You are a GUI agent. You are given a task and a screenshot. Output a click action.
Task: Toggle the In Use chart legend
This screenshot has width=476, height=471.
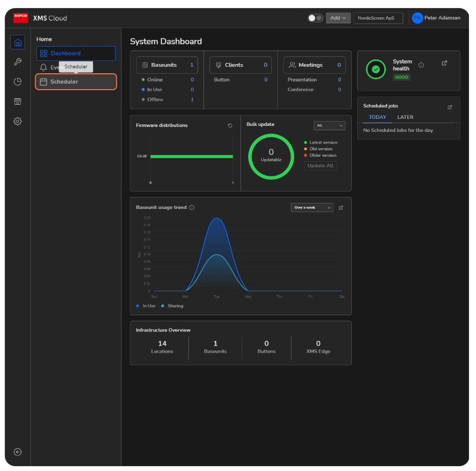145,306
